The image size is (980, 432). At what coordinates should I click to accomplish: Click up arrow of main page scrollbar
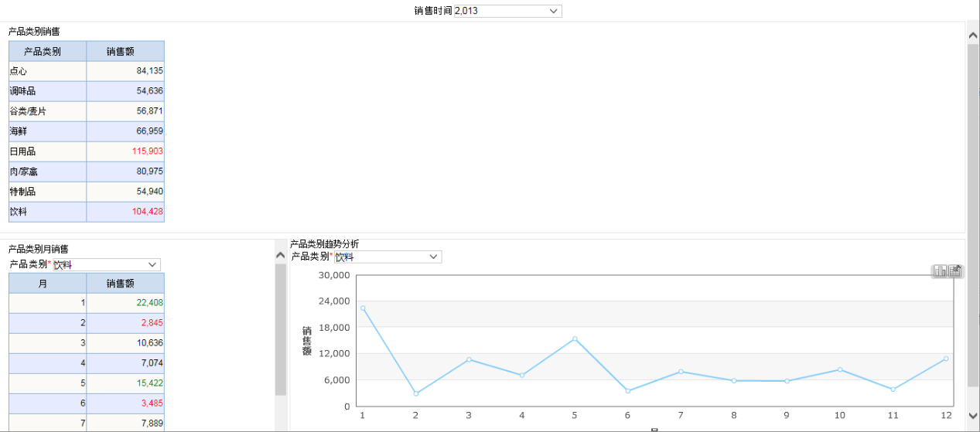[x=973, y=33]
